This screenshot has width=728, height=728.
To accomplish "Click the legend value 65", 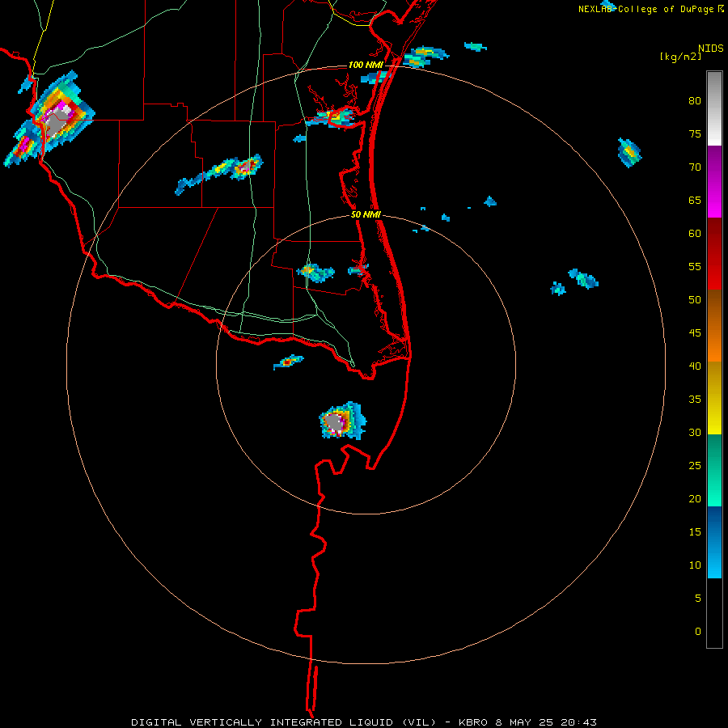I will tap(695, 200).
